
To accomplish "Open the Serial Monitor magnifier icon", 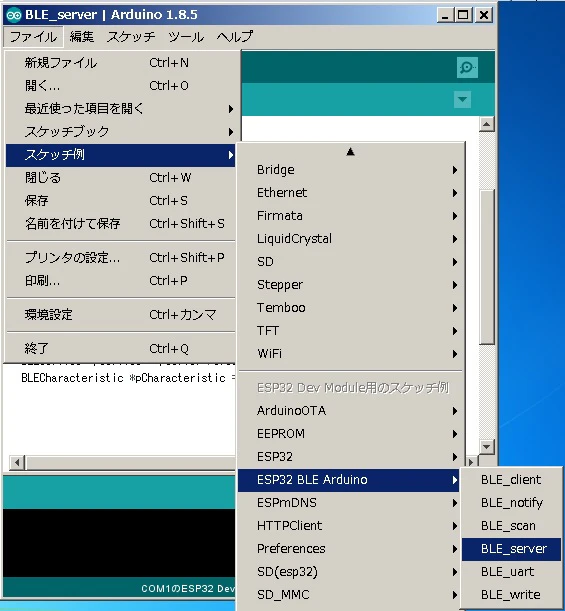I will pos(467,68).
